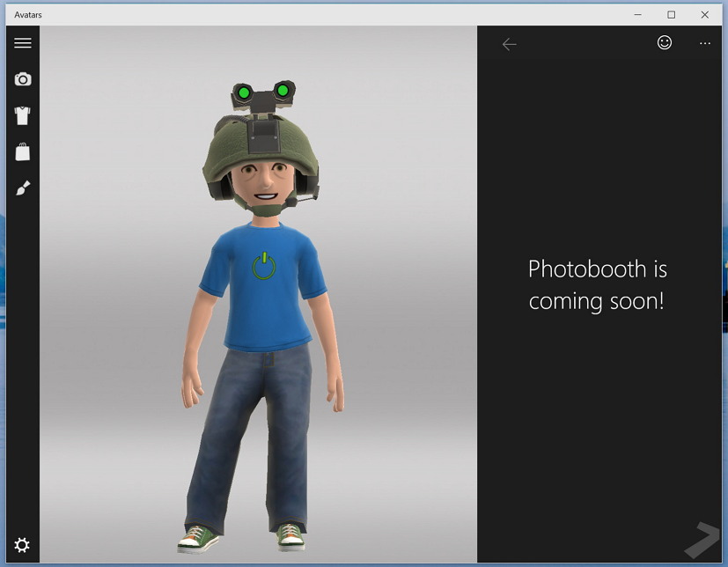Close the Avatars window
The image size is (728, 567).
pyautogui.click(x=704, y=14)
